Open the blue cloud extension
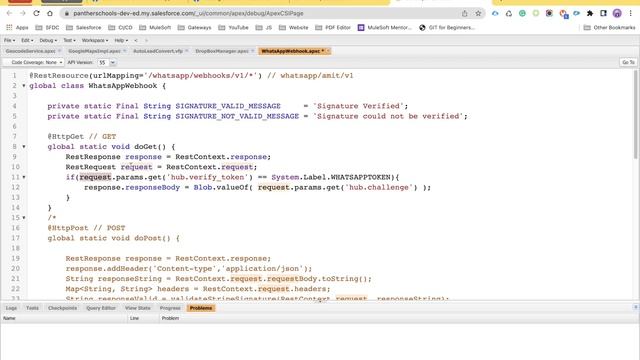The height and width of the screenshot is (360, 640). [495, 13]
